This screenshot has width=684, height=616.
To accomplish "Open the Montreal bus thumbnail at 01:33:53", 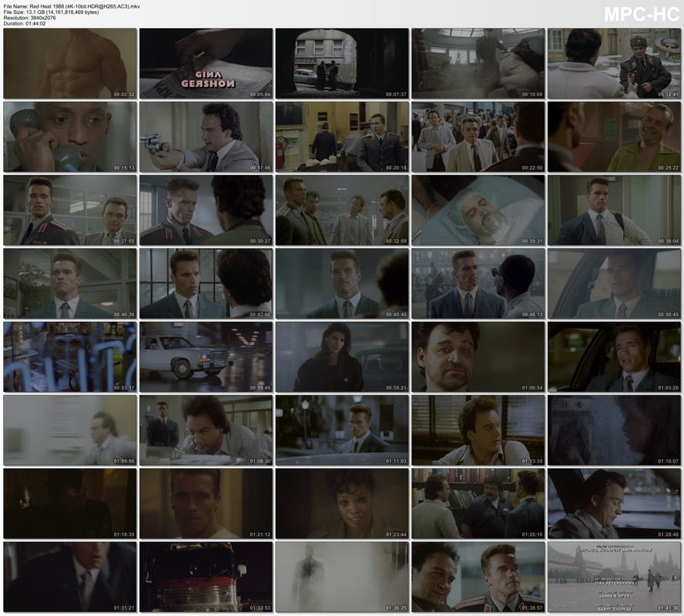I will tap(206, 576).
